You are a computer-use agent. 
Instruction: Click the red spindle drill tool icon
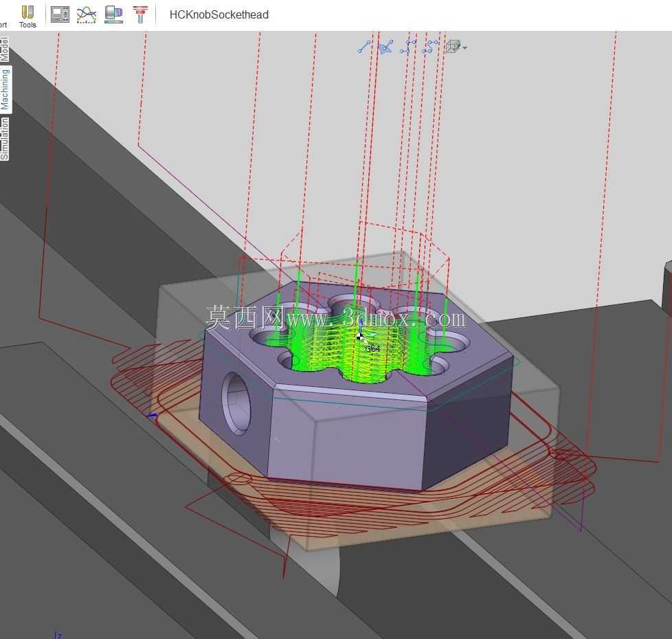tap(140, 14)
